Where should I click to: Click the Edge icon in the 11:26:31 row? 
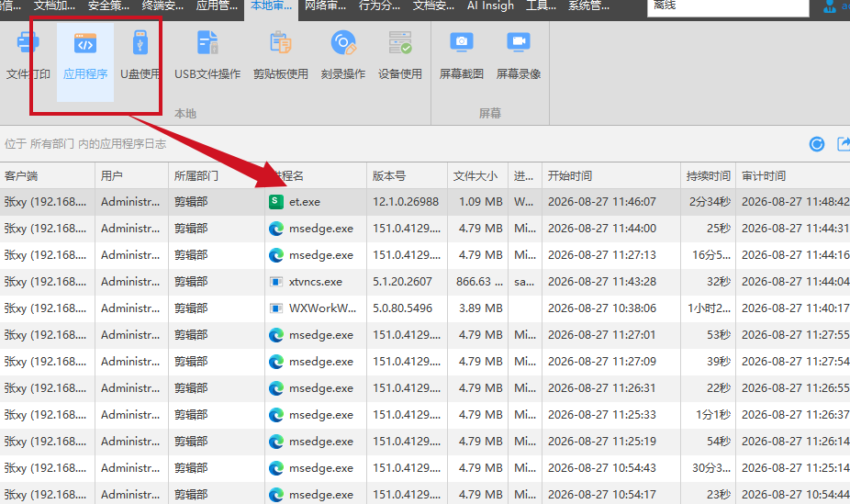click(276, 388)
